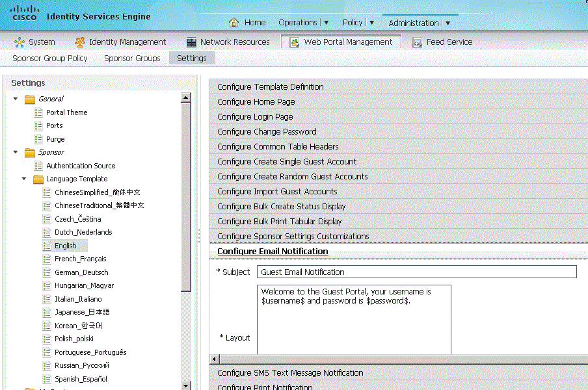This screenshot has height=390, width=588.
Task: Expand Configure SMS Text Message Notification
Action: click(398, 373)
